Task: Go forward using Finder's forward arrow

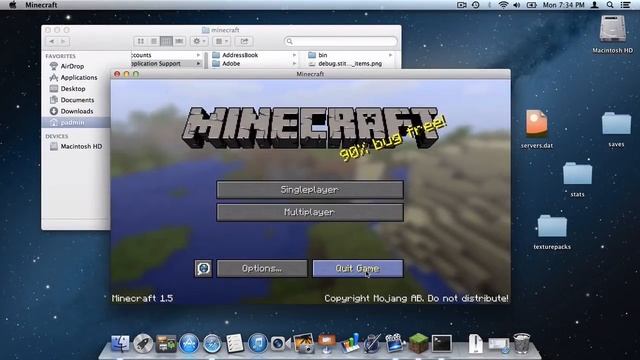Action: pos(63,41)
